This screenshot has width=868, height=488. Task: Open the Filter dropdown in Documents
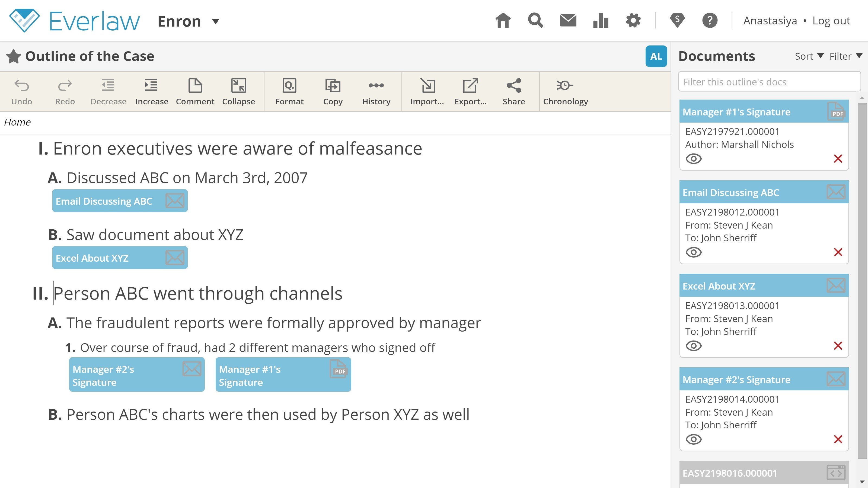pyautogui.click(x=846, y=56)
